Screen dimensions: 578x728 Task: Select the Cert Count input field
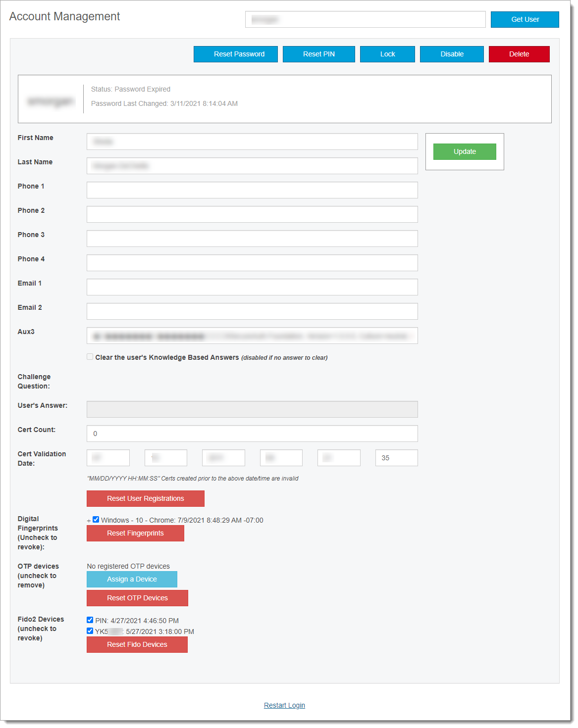point(252,434)
